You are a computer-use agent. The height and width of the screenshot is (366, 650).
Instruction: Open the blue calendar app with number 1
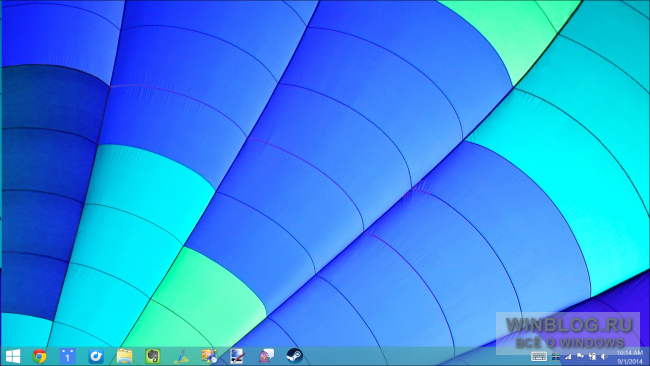(x=67, y=356)
